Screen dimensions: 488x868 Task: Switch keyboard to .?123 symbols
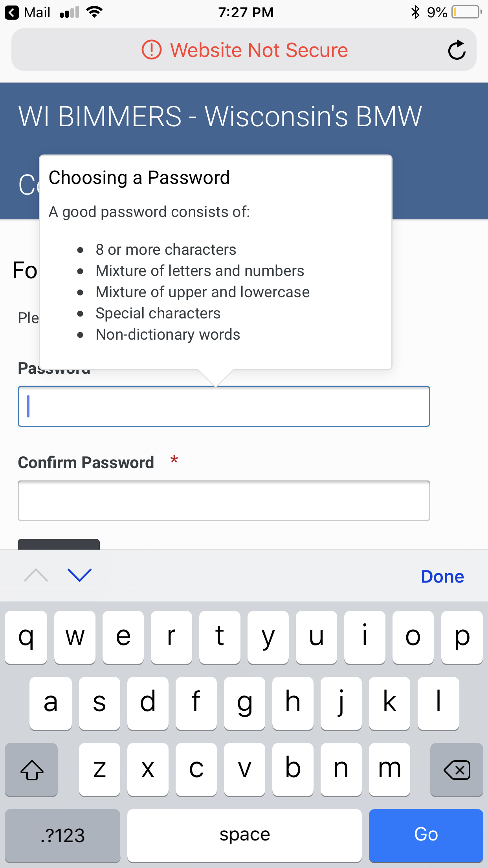pos(62,835)
